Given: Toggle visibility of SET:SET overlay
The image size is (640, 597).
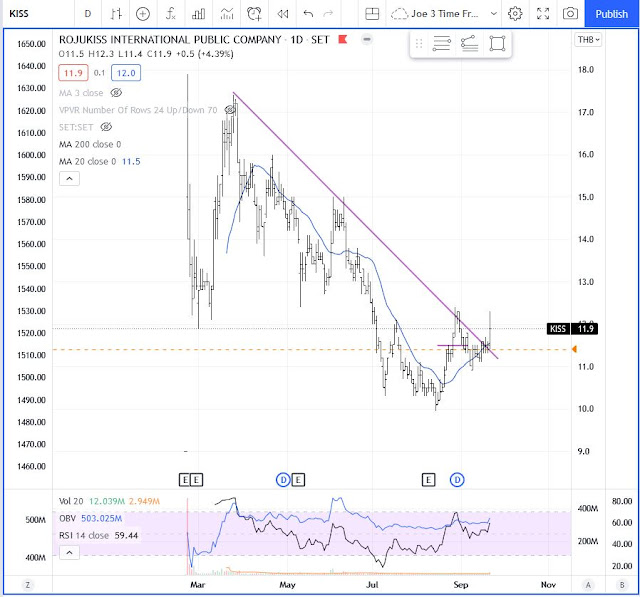Looking at the screenshot, I should (107, 127).
